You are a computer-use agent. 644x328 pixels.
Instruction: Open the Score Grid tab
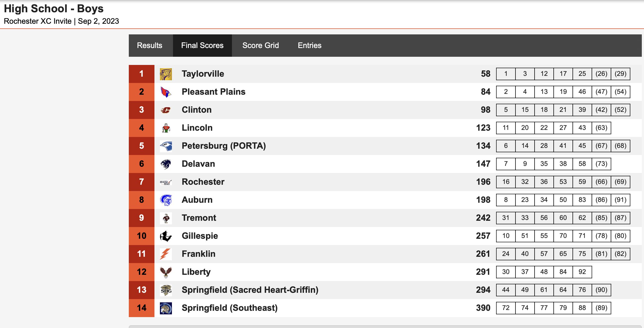pyautogui.click(x=261, y=46)
